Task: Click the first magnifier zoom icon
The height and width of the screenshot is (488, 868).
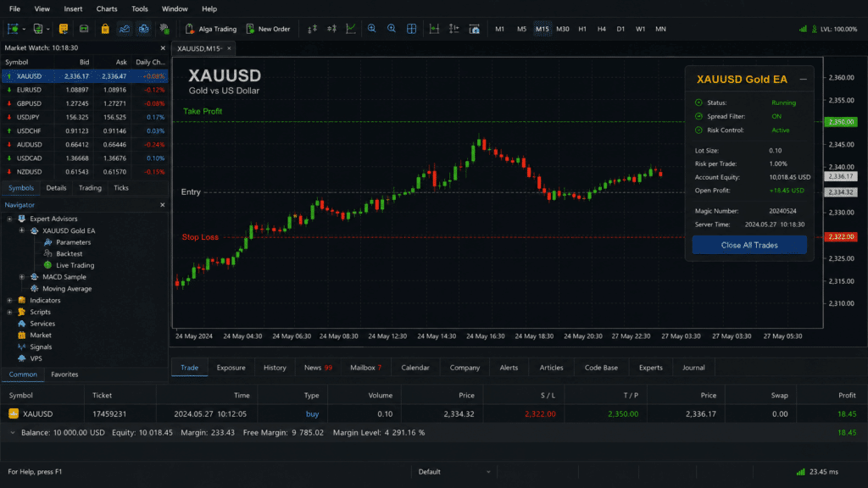Action: click(371, 29)
